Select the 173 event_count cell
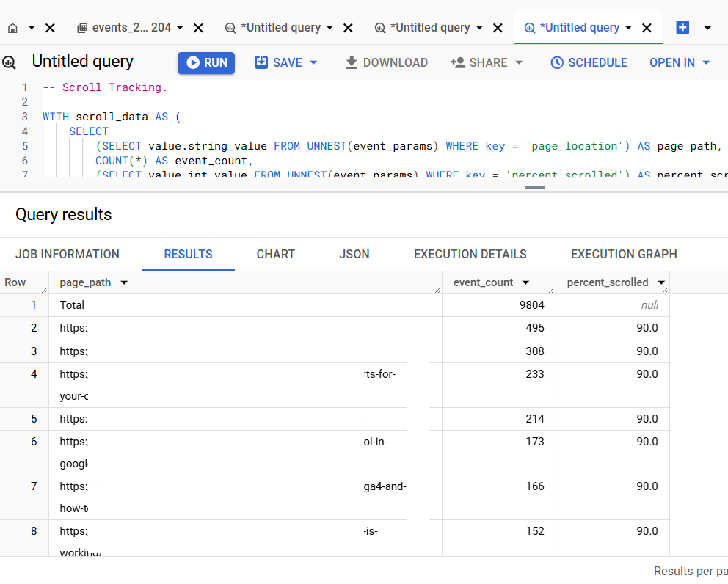The image size is (728, 584). pos(499,453)
